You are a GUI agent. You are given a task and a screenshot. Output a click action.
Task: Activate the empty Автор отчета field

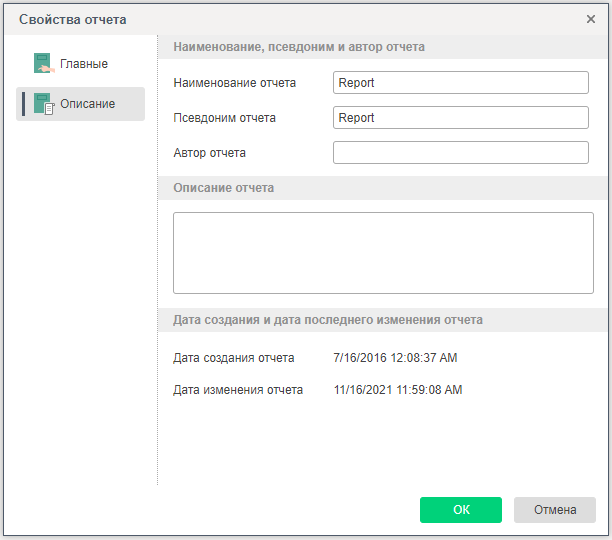[x=460, y=153]
